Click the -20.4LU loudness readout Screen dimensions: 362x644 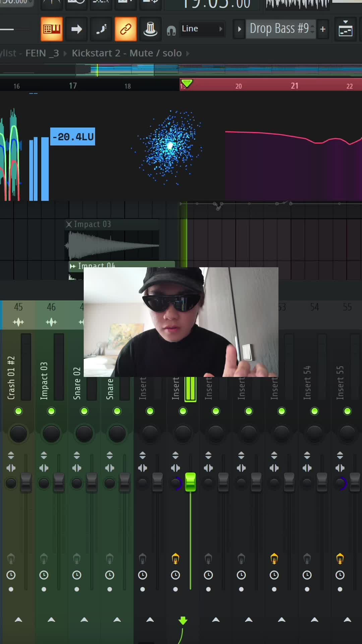pos(73,137)
